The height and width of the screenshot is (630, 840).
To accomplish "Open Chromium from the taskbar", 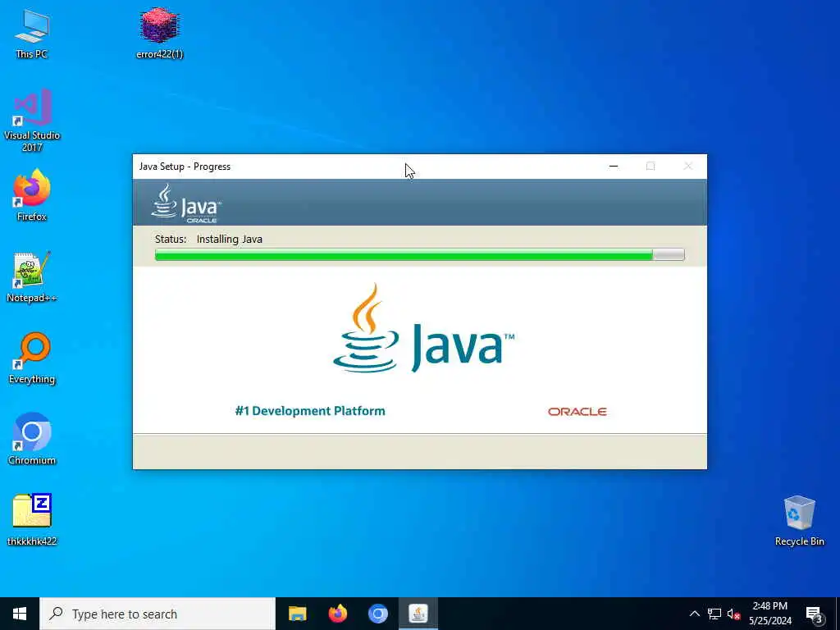I will point(377,614).
